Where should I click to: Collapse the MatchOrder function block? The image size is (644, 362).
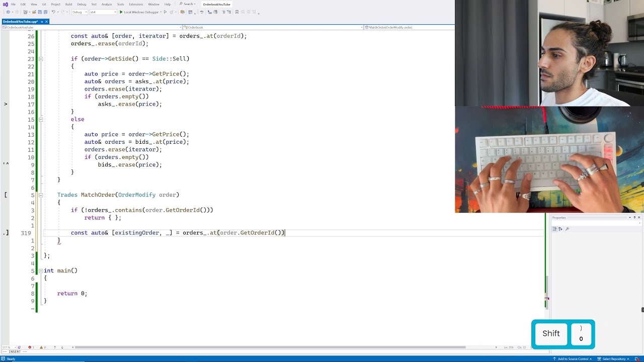[41, 195]
